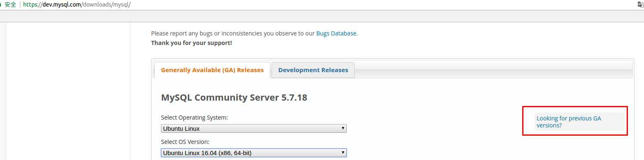Switch to Generally Available (GA) Releases tab

tap(212, 70)
